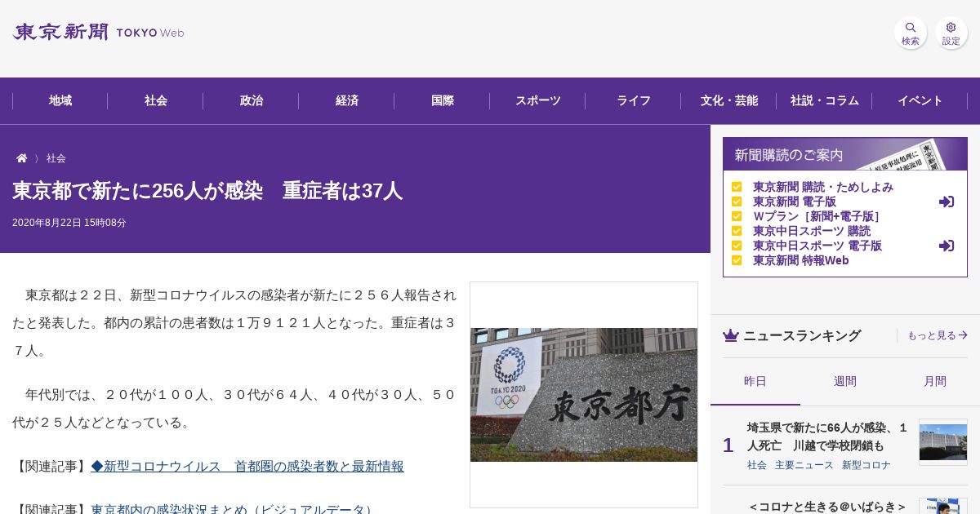This screenshot has width=980, height=514.
Task: Open 東京中日スポーツ 電子版 link
Action: (817, 246)
